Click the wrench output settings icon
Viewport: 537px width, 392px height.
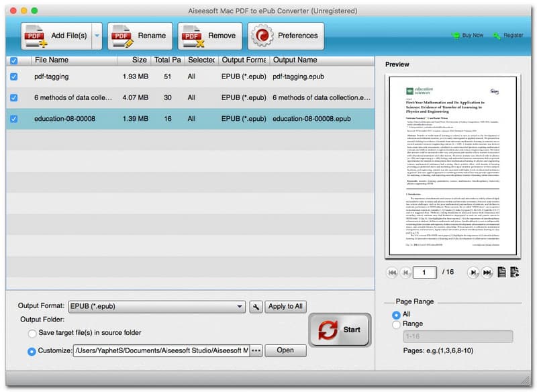[256, 307]
